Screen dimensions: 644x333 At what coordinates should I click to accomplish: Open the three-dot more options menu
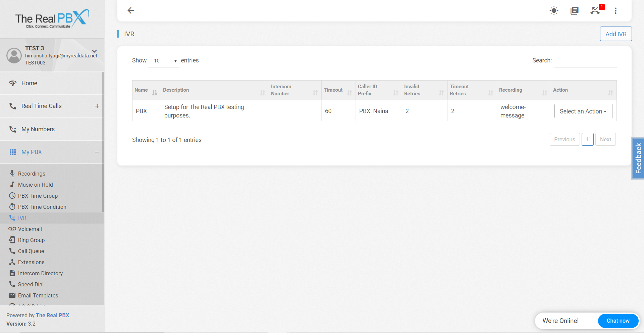pyautogui.click(x=615, y=11)
